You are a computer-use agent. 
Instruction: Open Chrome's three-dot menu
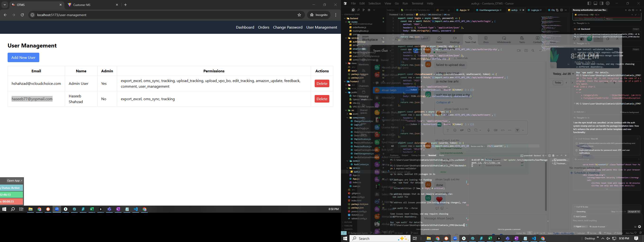point(336,15)
